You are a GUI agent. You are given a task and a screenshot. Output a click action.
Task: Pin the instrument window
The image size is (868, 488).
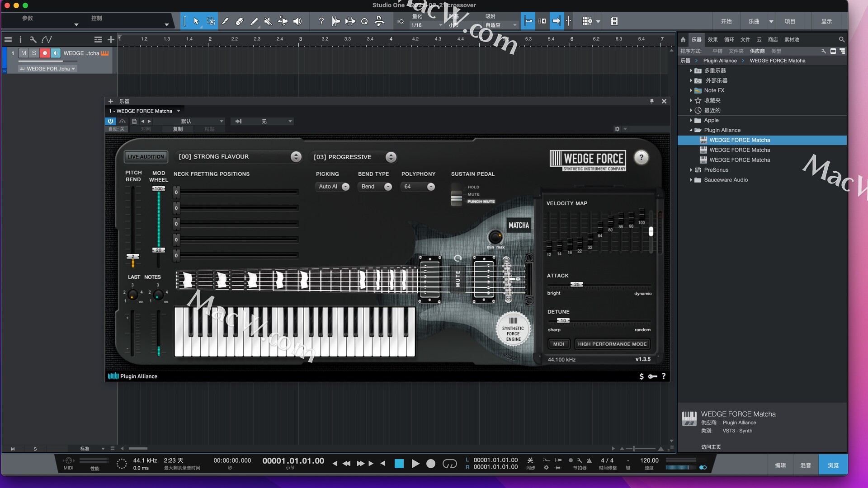[x=652, y=101]
